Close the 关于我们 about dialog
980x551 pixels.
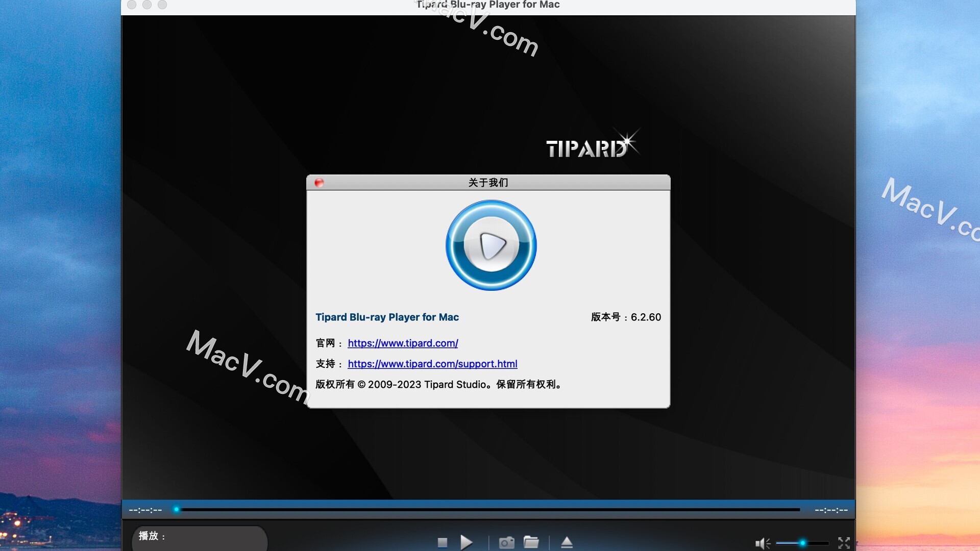pyautogui.click(x=319, y=183)
